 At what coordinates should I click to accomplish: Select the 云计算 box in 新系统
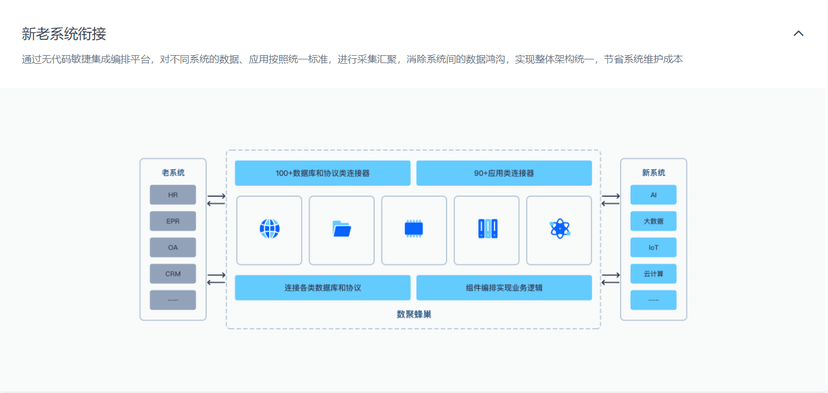pyautogui.click(x=653, y=274)
